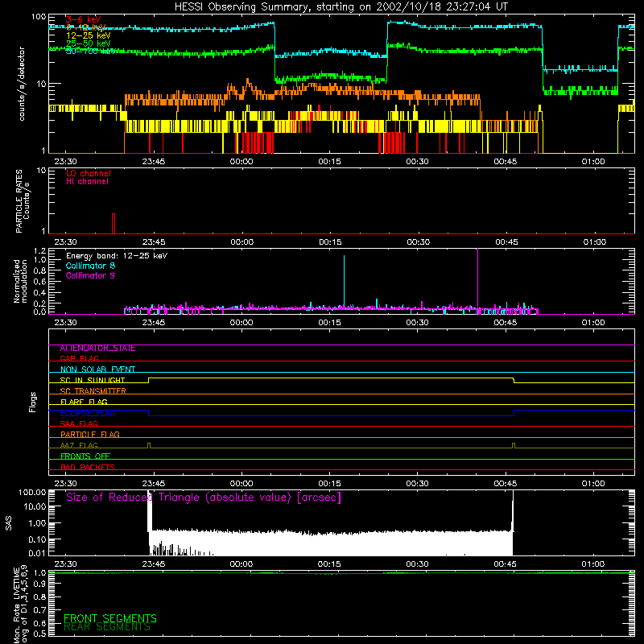This screenshot has width=644, height=644.
Task: Click the ATTENUATOR_STATE flag label
Action: [x=97, y=349]
